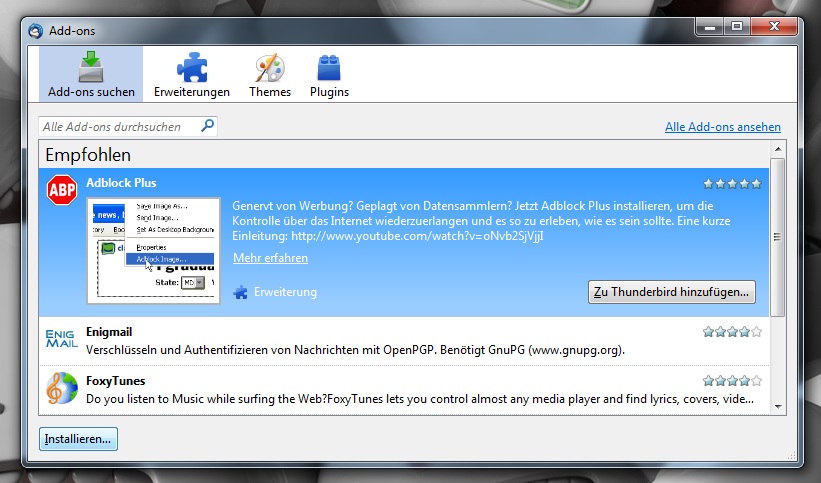The height and width of the screenshot is (483, 821).
Task: Minimize the Add-ons window
Action: point(710,26)
